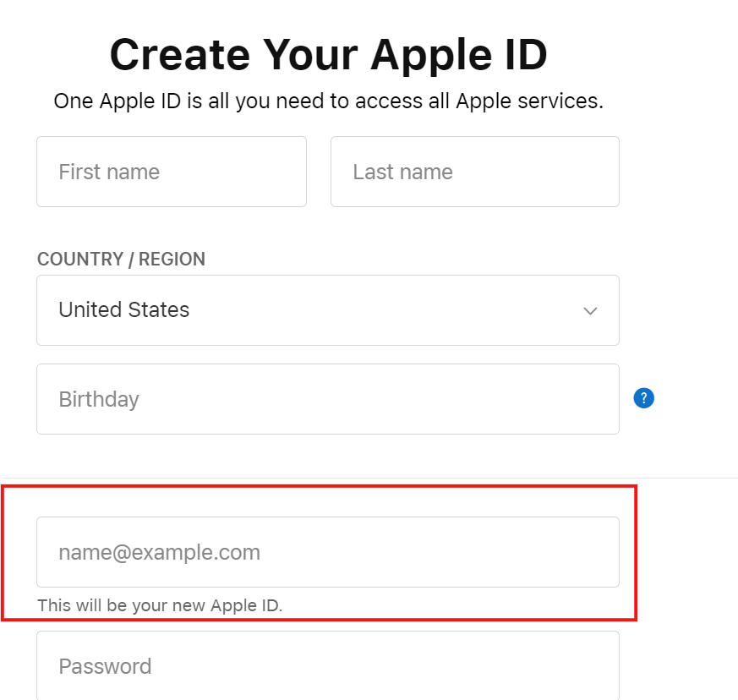
Task: Click the Create Your Apple ID heading
Action: pos(329,55)
